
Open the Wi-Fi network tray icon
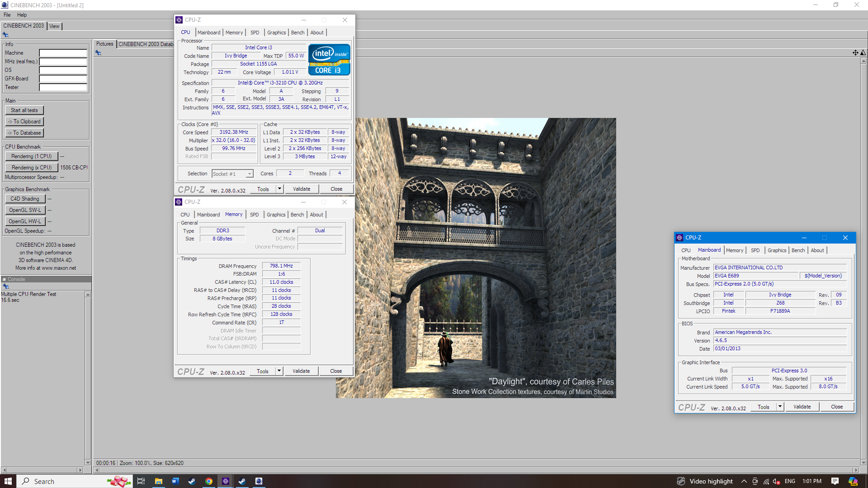766,481
